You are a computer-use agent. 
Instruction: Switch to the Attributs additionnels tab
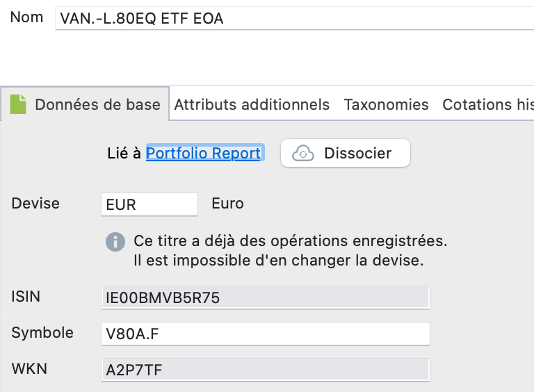(252, 104)
